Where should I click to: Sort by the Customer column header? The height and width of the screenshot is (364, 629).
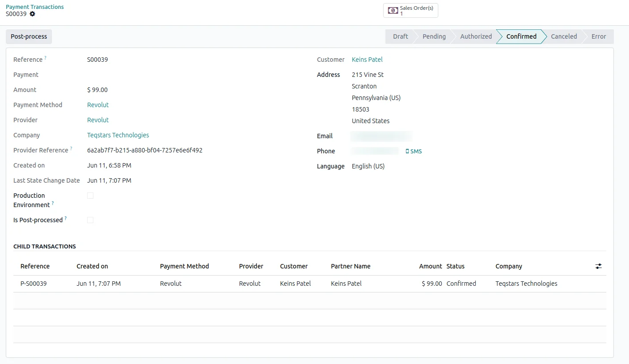point(294,266)
